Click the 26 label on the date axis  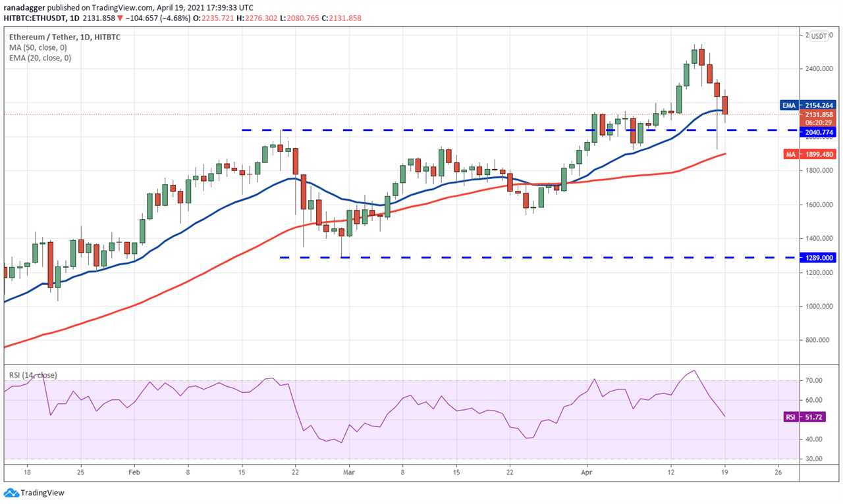(x=778, y=472)
